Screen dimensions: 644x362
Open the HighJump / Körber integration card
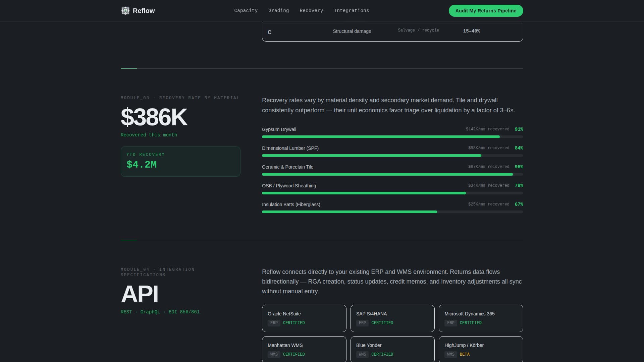pos(481,349)
